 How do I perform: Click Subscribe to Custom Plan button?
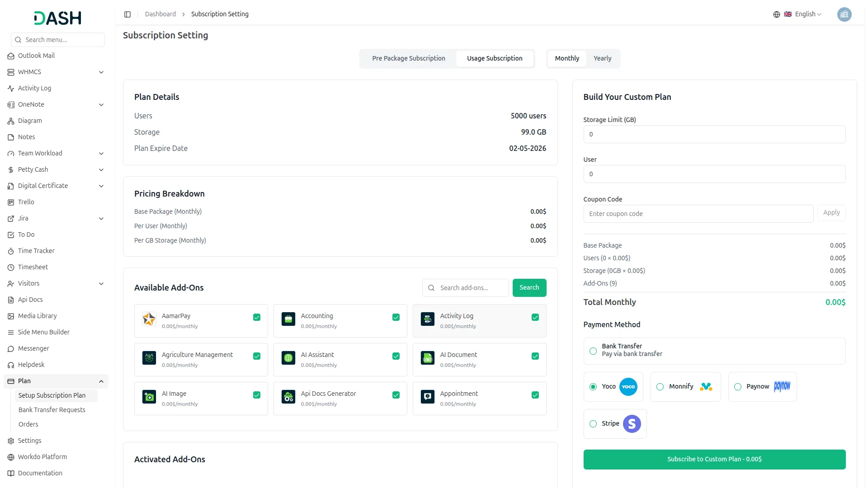[714, 460]
